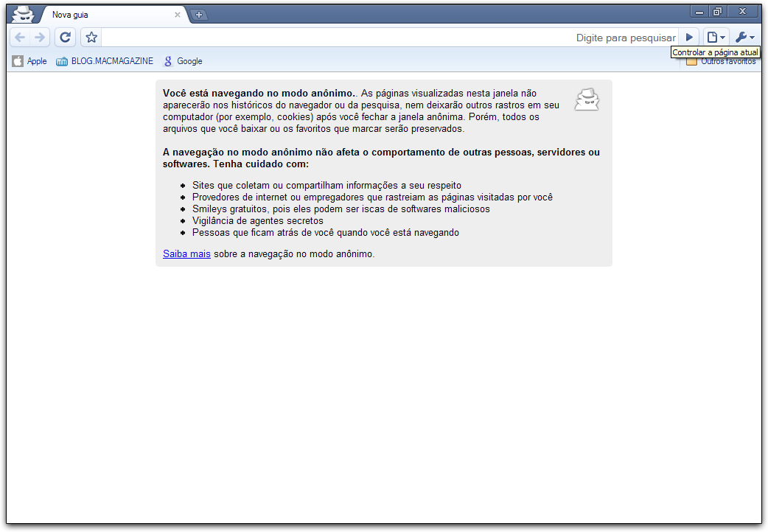This screenshot has height=532, width=768.
Task: Click bullet 'Smileys gratuitos' line
Action: [x=341, y=209]
